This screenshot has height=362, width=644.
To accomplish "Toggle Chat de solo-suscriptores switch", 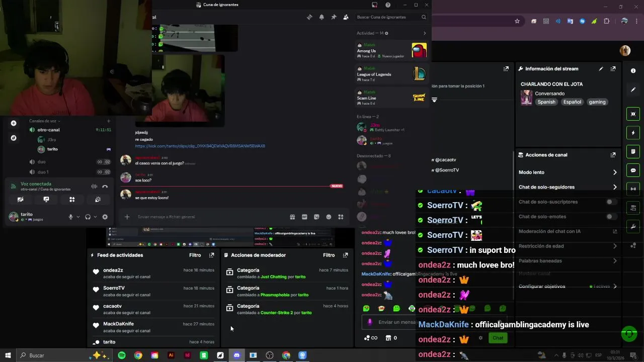I will [611, 202].
